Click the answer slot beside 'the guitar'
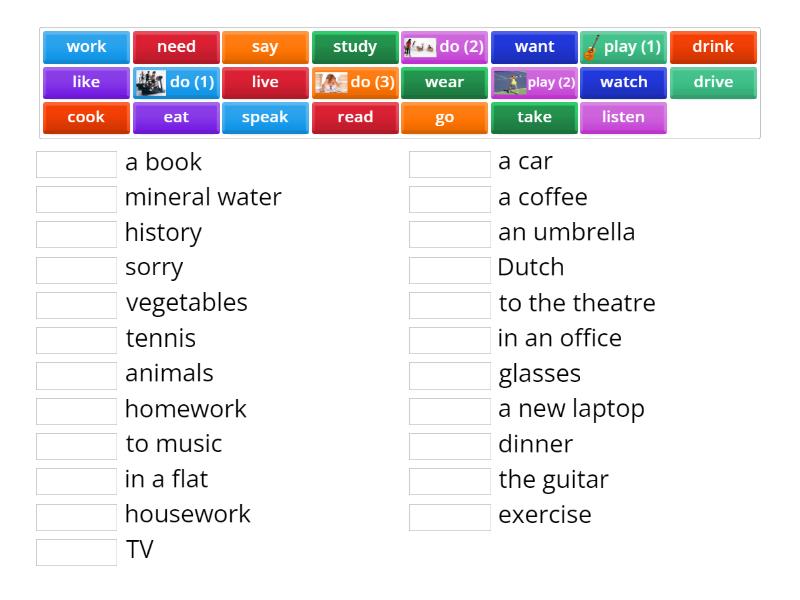Screen dimensions: 800x600 [449, 480]
